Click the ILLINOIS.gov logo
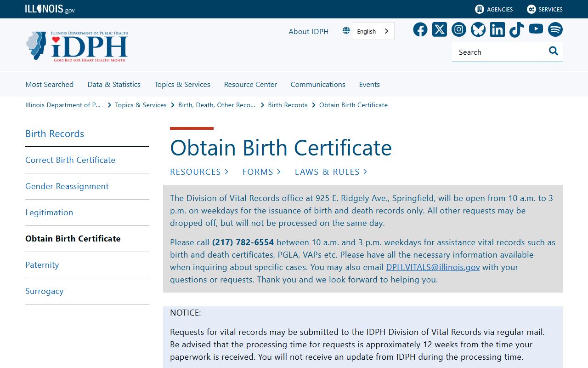This screenshot has height=368, width=588. tap(50, 9)
